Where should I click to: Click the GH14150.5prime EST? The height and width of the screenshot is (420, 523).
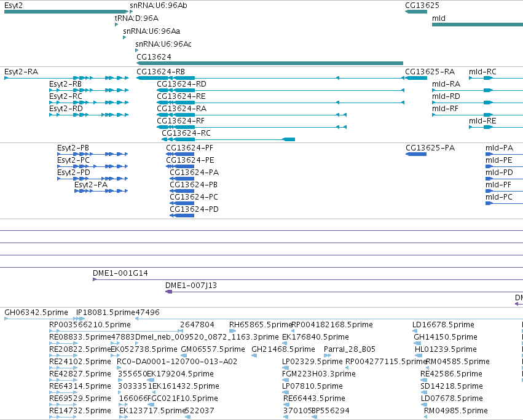click(x=417, y=343)
